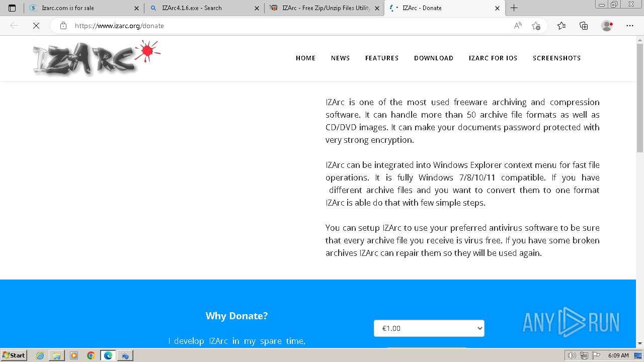Open Chrome from taskbar

pyautogui.click(x=91, y=355)
